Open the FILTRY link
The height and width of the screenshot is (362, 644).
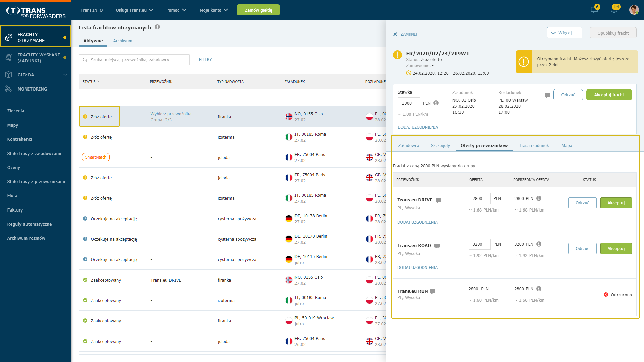205,59
